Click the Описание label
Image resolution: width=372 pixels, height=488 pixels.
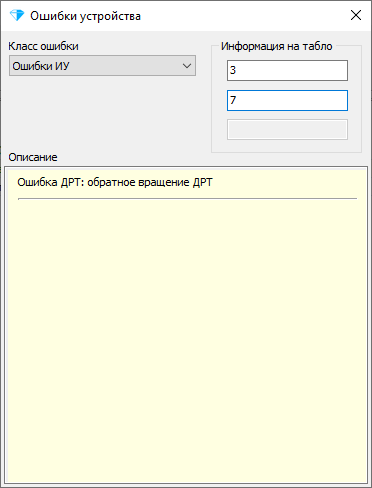pyautogui.click(x=33, y=157)
